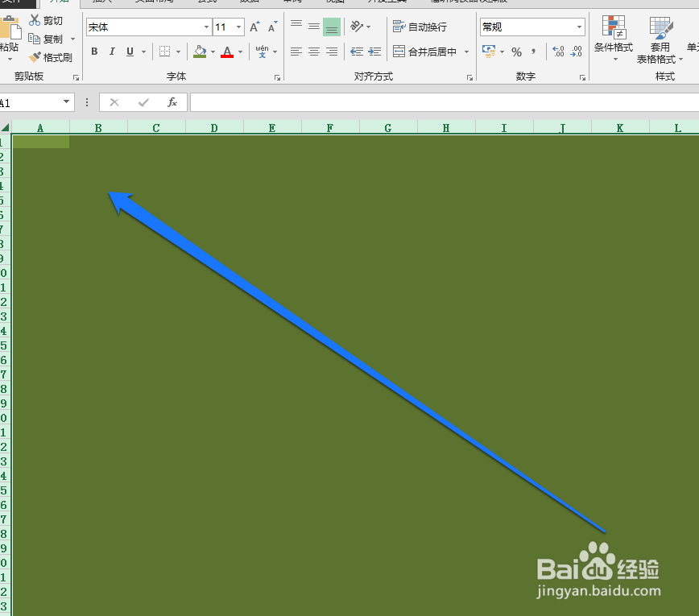Toggle bold formatting
The width and height of the screenshot is (699, 616).
[94, 52]
